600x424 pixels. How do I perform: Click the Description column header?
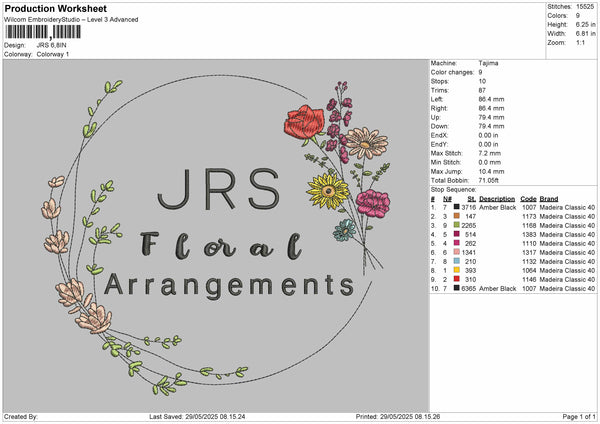tap(496, 198)
